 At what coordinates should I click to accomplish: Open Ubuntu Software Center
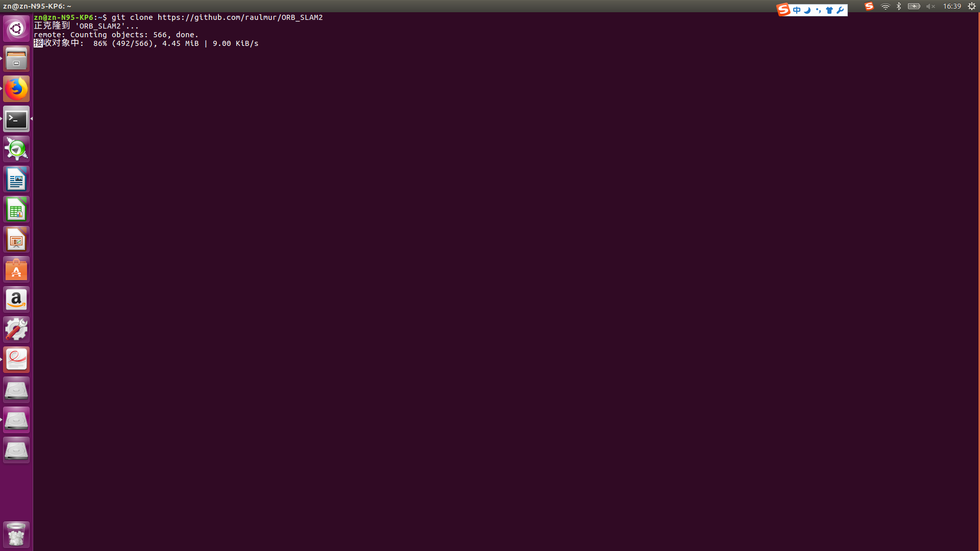pos(16,269)
